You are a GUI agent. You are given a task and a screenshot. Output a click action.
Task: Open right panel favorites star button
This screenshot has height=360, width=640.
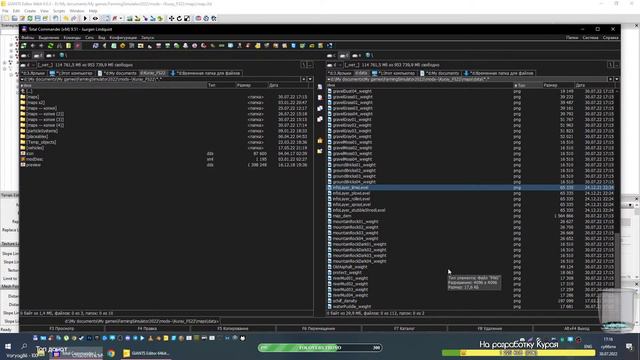tap(610, 79)
